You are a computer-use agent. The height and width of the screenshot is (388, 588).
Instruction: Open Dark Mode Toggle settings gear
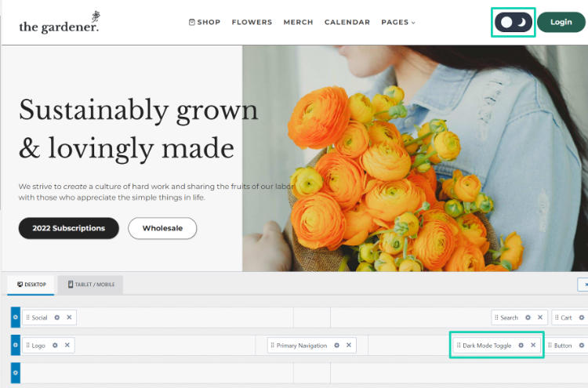521,345
